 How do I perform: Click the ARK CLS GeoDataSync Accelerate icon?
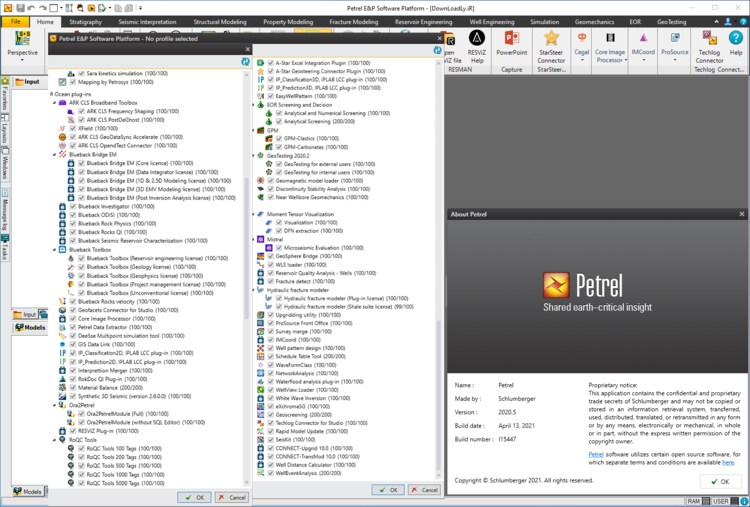(x=62, y=137)
